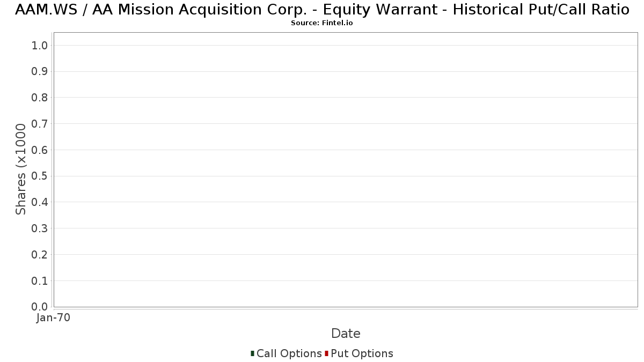This screenshot has width=644, height=362.
Task: Click the 0.1 y-axis tick label
Action: [x=40, y=281]
